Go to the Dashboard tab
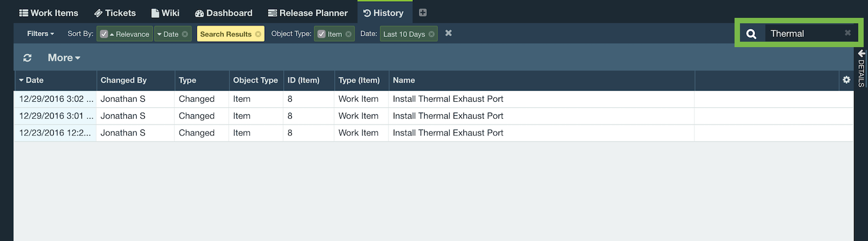The height and width of the screenshot is (241, 868). click(x=224, y=13)
